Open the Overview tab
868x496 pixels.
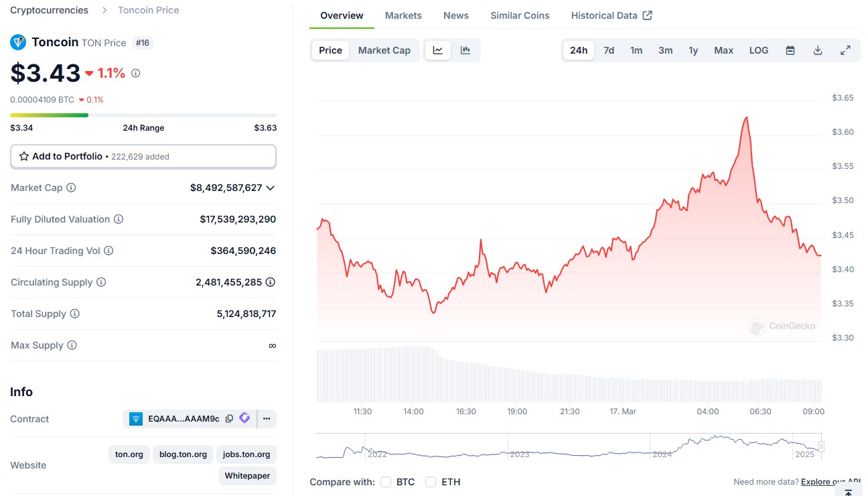click(x=342, y=15)
